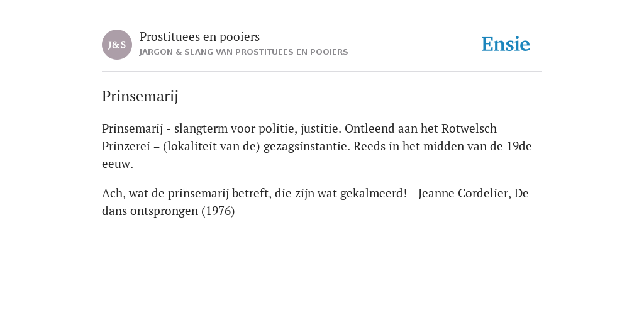Open the Ensie logo link
The width and height of the screenshot is (644, 322).
[506, 44]
